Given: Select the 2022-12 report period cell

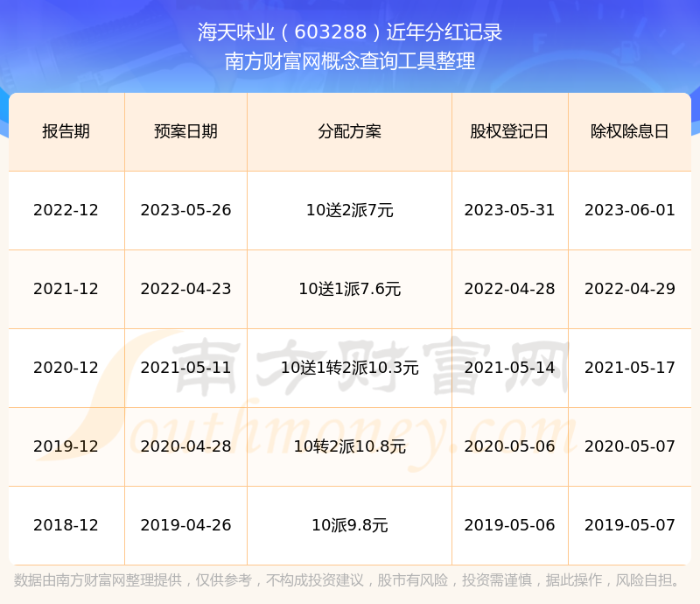Looking at the screenshot, I should click(66, 210).
